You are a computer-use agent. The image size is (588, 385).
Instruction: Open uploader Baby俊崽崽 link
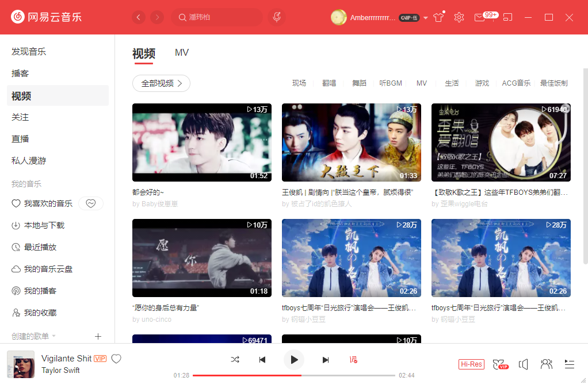(159, 204)
